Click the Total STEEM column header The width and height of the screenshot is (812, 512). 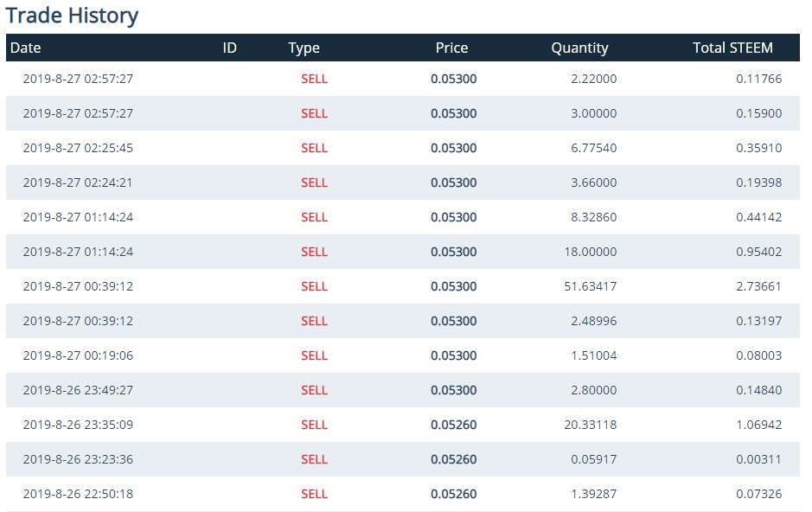tap(732, 48)
